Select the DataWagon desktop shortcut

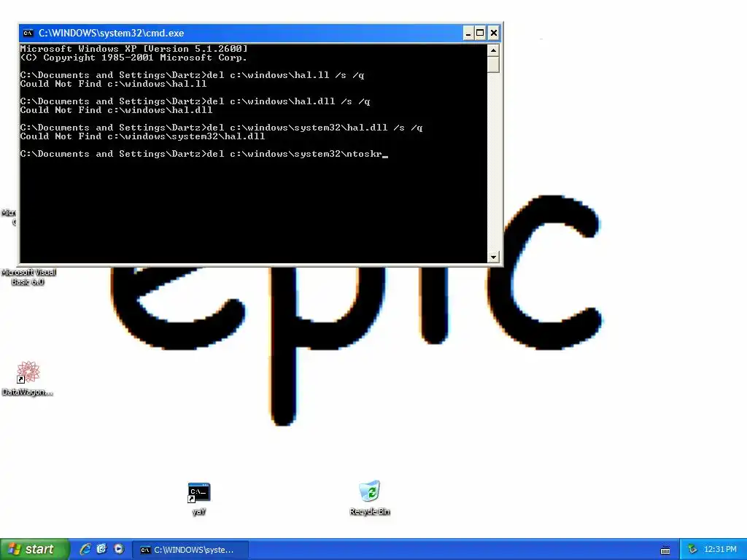(27, 378)
